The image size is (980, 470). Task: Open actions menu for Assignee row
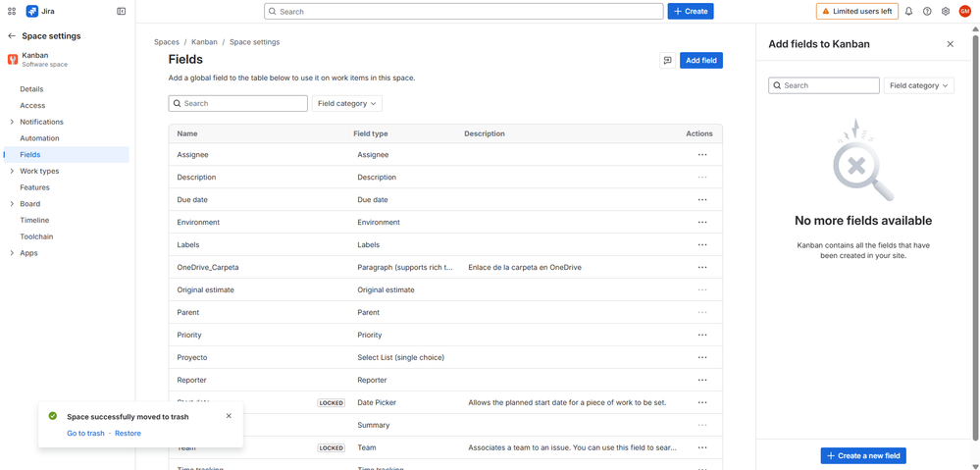click(702, 154)
